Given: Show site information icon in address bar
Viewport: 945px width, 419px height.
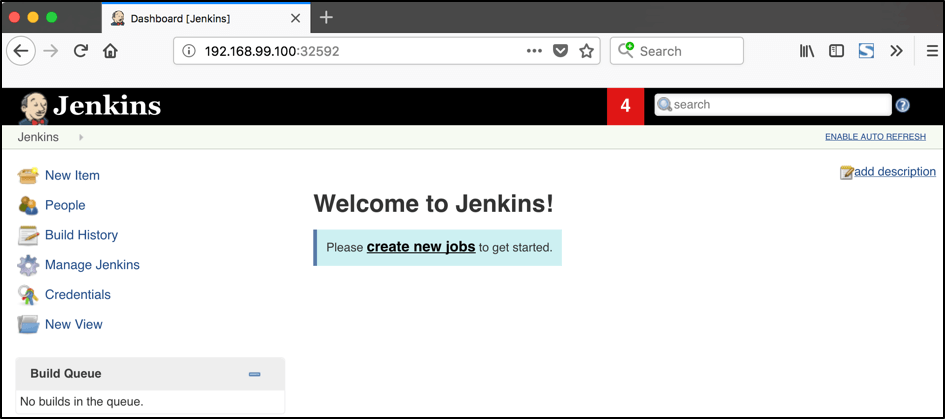Looking at the screenshot, I should click(189, 51).
